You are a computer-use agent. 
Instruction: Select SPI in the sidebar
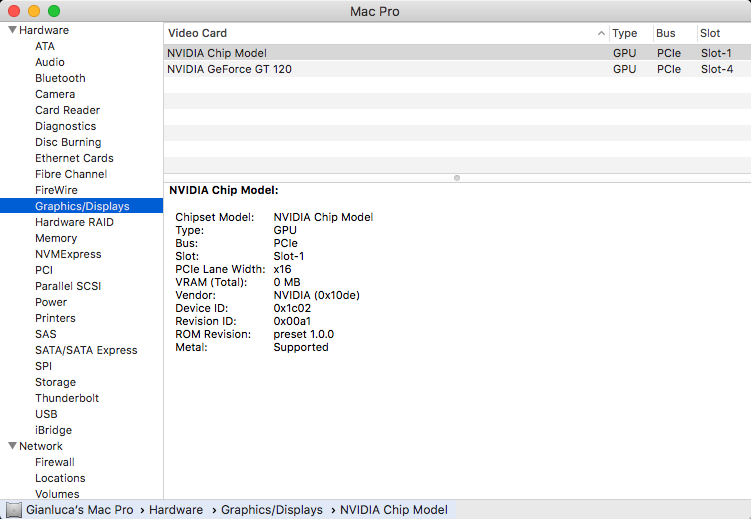43,366
